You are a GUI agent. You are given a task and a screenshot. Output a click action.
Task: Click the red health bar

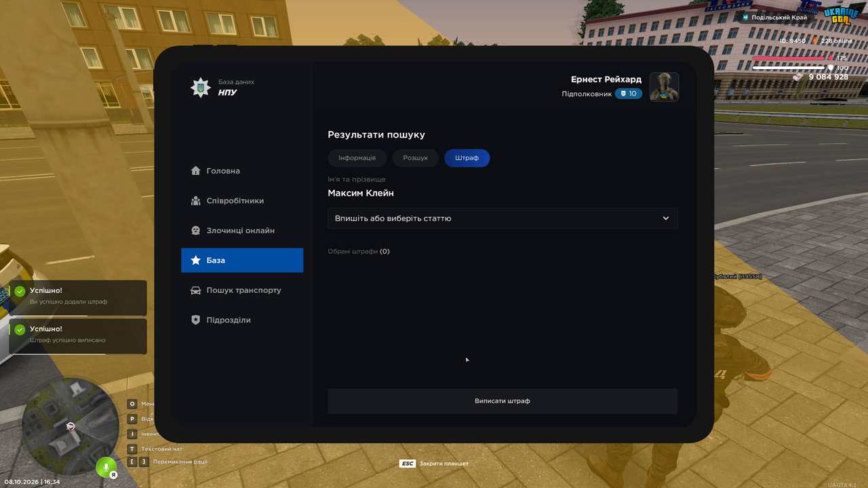pos(789,58)
